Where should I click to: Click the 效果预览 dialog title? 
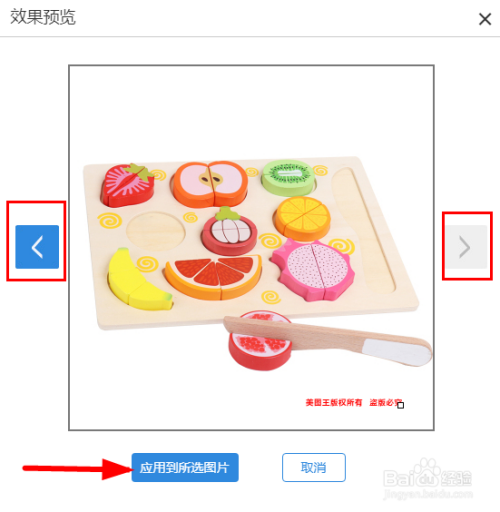(x=43, y=17)
